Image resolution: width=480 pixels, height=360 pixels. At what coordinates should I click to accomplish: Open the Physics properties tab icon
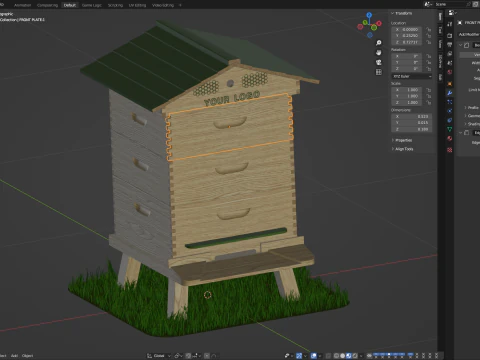(450, 111)
